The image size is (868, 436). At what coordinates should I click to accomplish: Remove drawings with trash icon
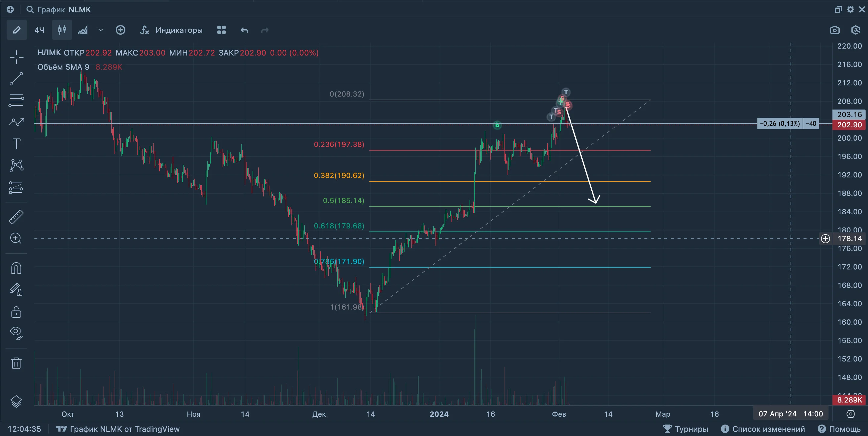tap(16, 363)
